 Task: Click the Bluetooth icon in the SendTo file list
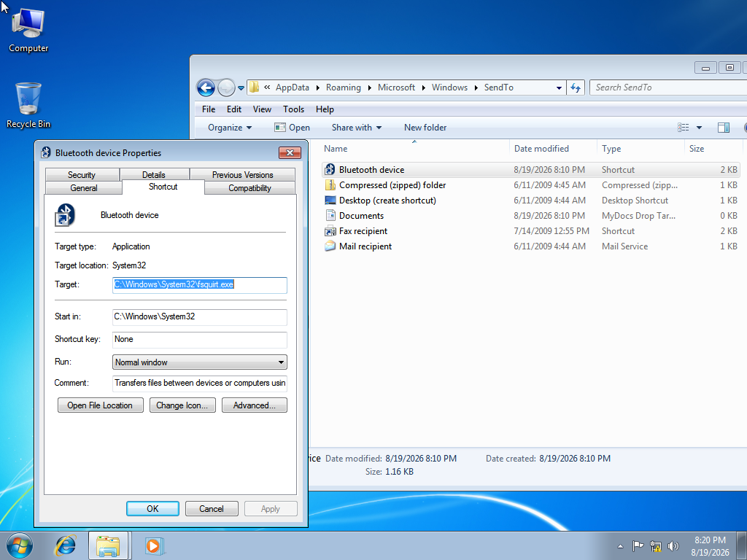click(330, 169)
